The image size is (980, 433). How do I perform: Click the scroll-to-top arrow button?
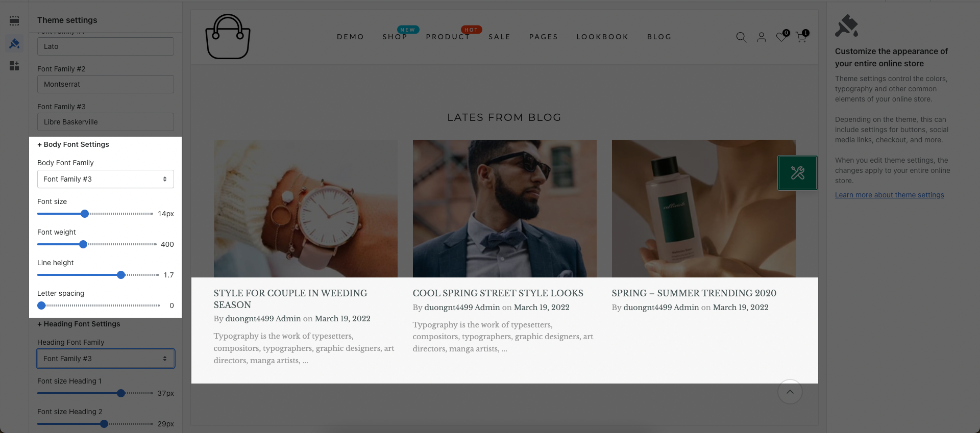(790, 392)
